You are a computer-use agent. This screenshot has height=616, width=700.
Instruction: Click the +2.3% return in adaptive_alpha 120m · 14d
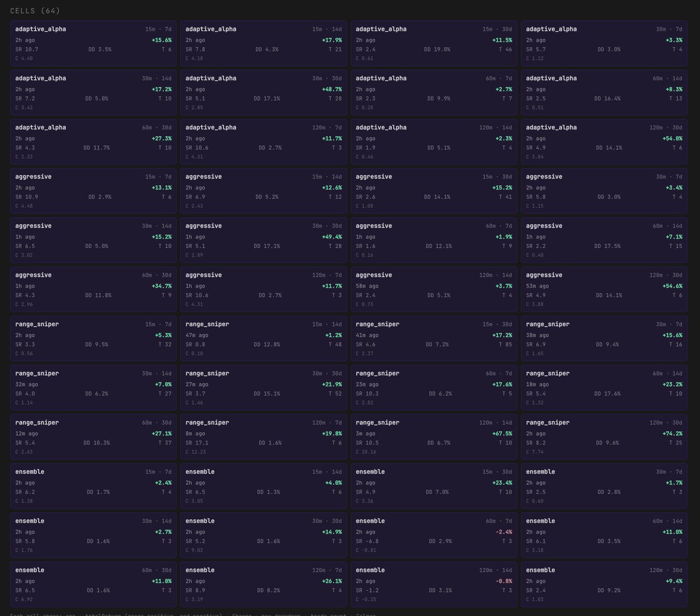click(504, 138)
